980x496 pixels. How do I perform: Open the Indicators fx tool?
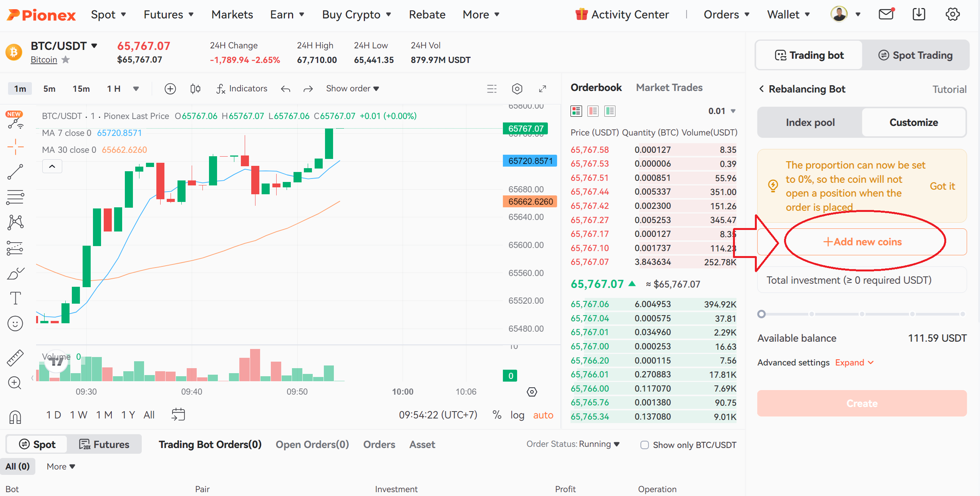coord(241,89)
